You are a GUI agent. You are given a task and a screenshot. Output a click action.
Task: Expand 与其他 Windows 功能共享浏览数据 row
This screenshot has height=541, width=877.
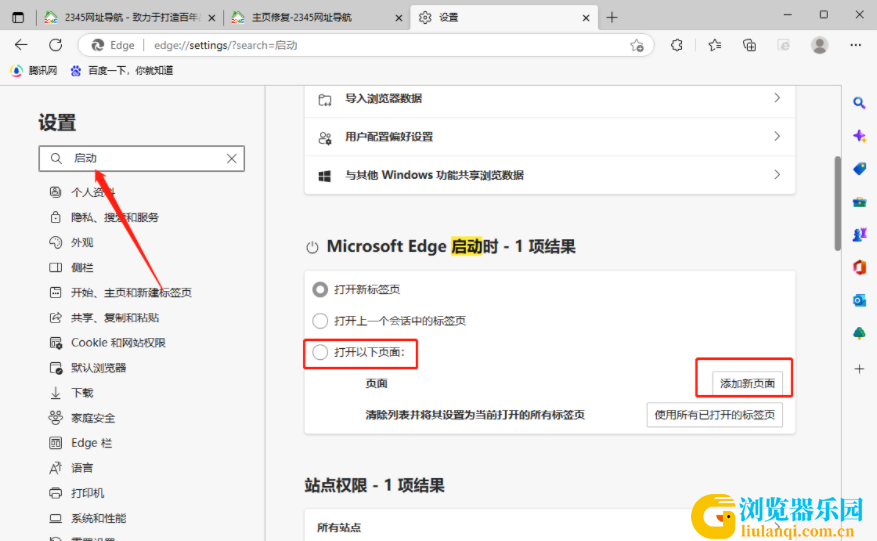pos(550,175)
